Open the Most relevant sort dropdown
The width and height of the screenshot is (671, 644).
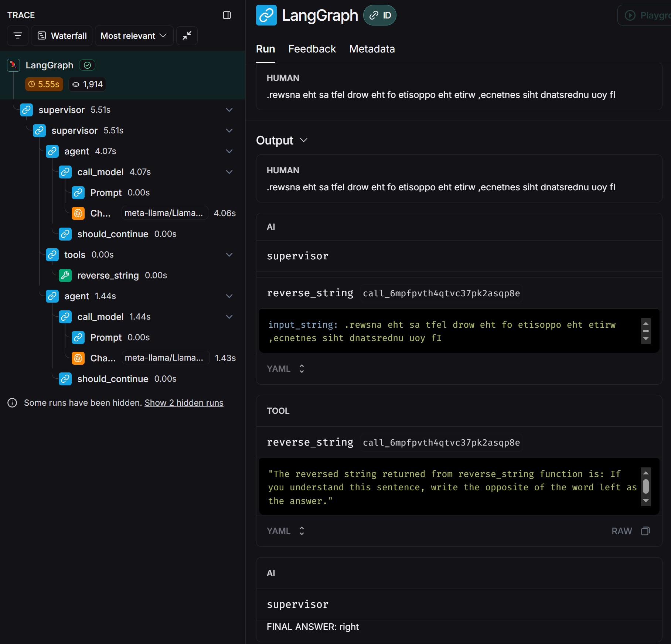(134, 36)
